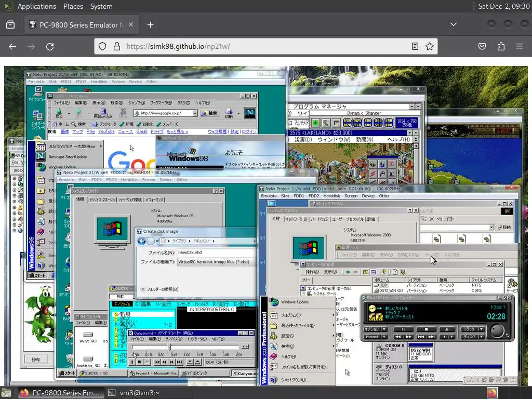Click Netscape print (印刷) icon
532x399 pixels.
point(229,113)
